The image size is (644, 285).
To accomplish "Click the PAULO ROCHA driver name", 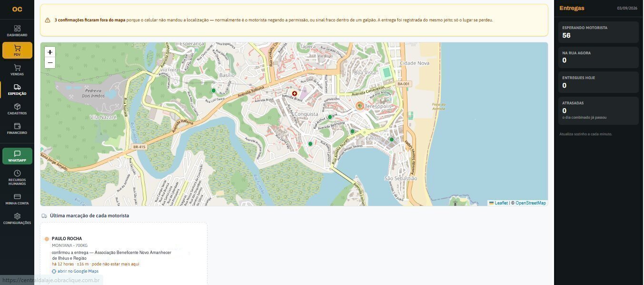I will [x=67, y=239].
